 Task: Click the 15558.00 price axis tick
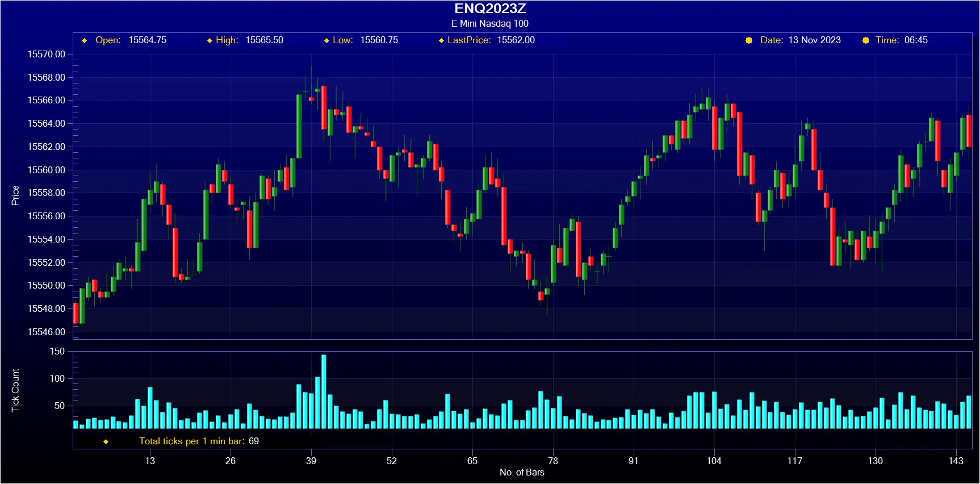point(47,193)
